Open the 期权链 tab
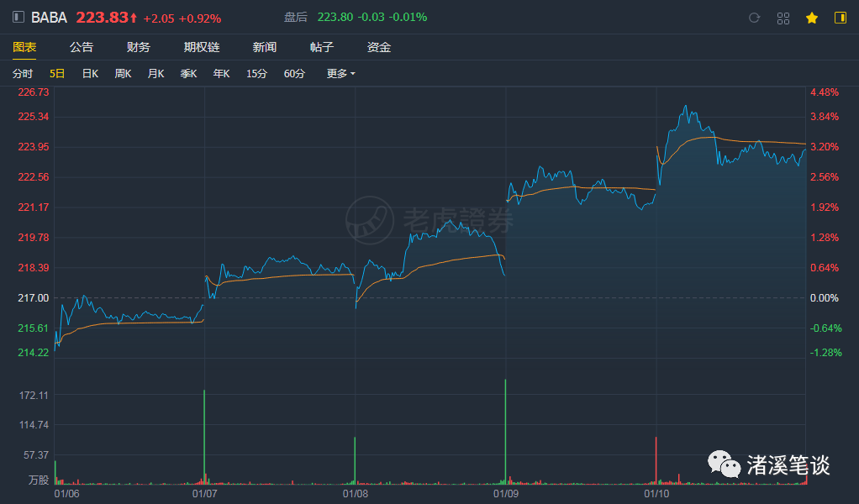The width and height of the screenshot is (859, 504). pyautogui.click(x=202, y=47)
